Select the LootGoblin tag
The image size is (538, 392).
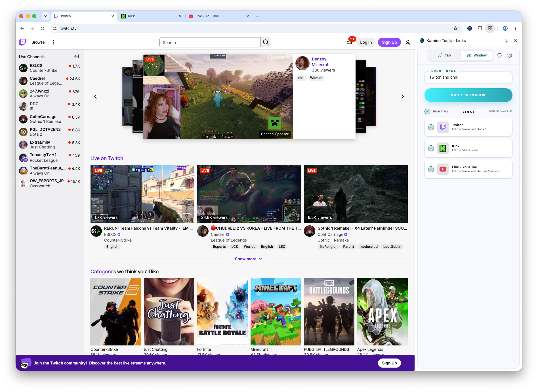pos(392,247)
